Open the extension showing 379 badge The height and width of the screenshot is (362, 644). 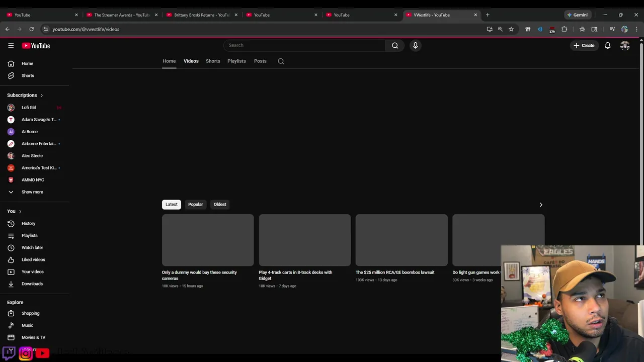coord(552,30)
